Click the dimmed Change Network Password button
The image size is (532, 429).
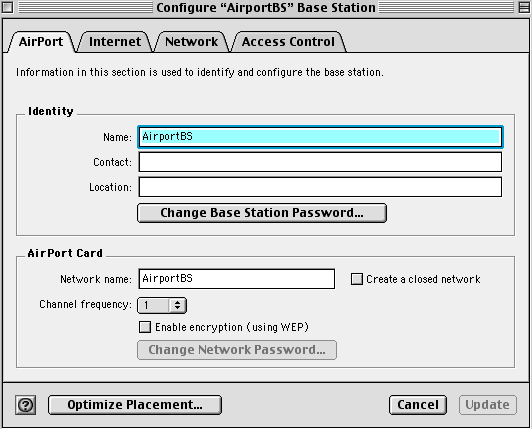pyautogui.click(x=237, y=350)
